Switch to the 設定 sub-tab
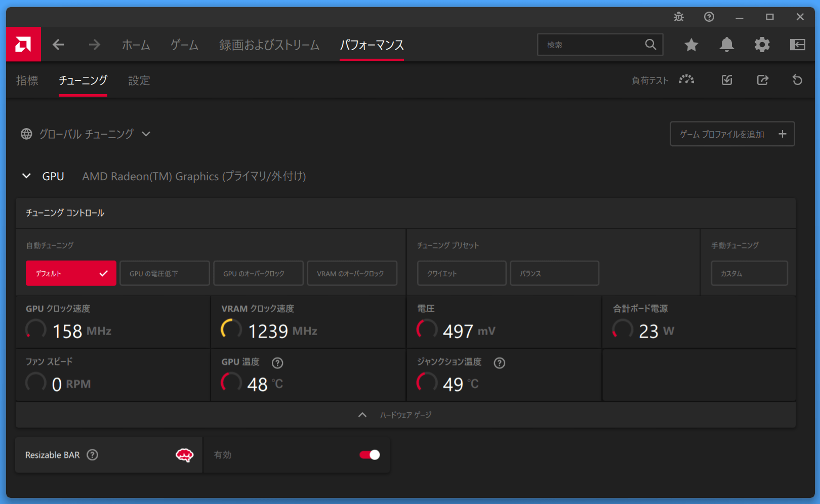The image size is (820, 504). click(x=139, y=80)
